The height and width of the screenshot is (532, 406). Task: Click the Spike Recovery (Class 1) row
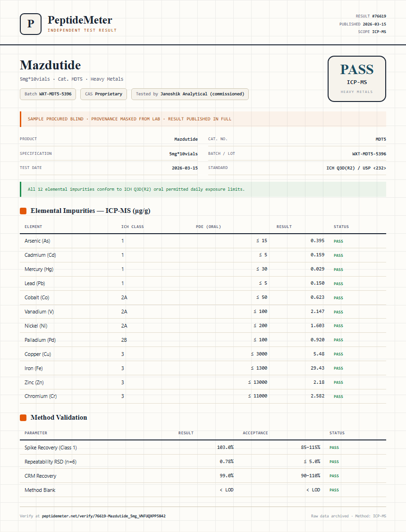pos(203,448)
